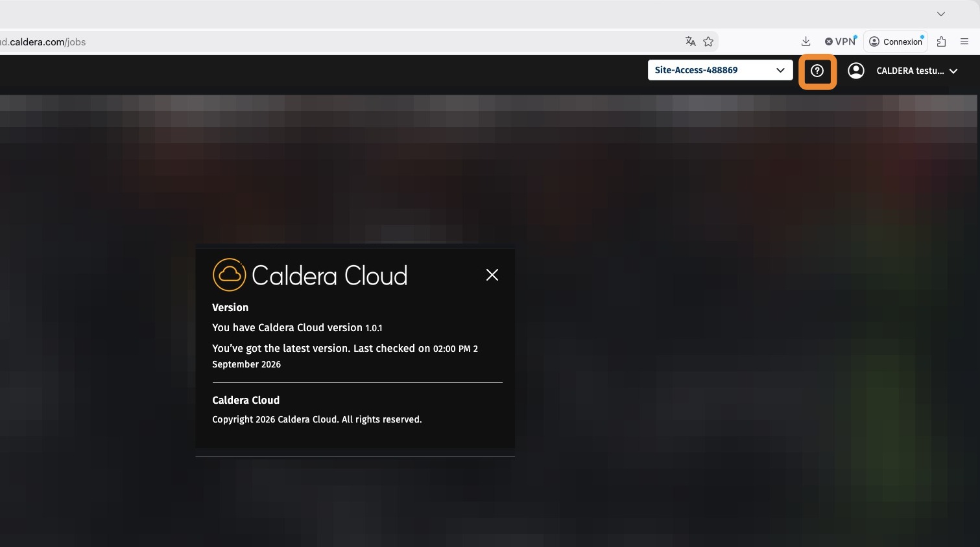The image size is (980, 547).
Task: Click the Caldera Cloud logo in dialog
Action: click(310, 275)
